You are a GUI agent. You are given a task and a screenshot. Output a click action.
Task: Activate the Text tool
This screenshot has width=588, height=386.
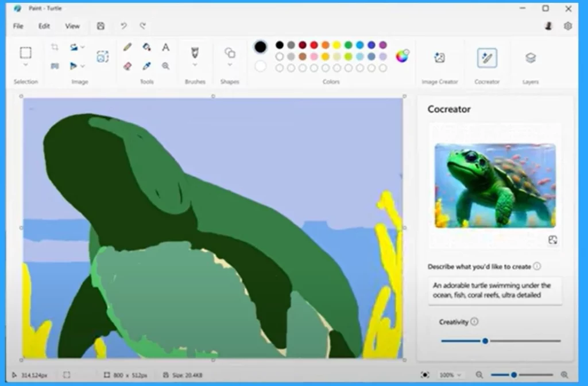pos(165,47)
